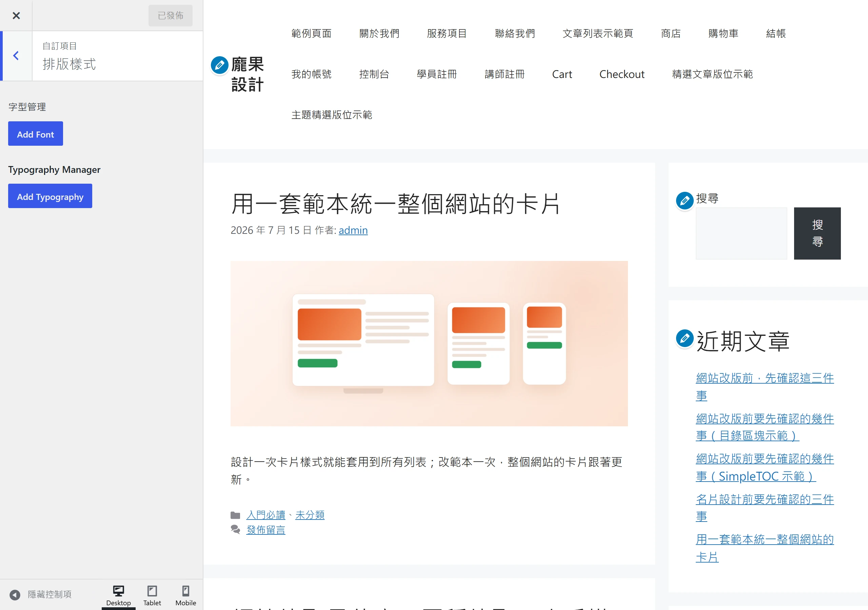Screen dimensions: 868x610
Task: Click the 已發佈 publish button
Action: pos(171,16)
